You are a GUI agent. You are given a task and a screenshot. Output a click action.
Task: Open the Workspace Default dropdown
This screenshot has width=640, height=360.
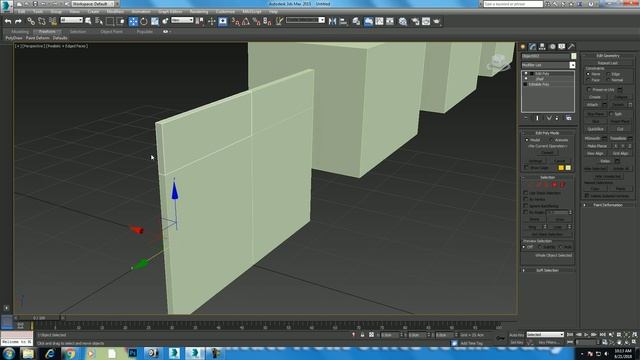coord(93,4)
